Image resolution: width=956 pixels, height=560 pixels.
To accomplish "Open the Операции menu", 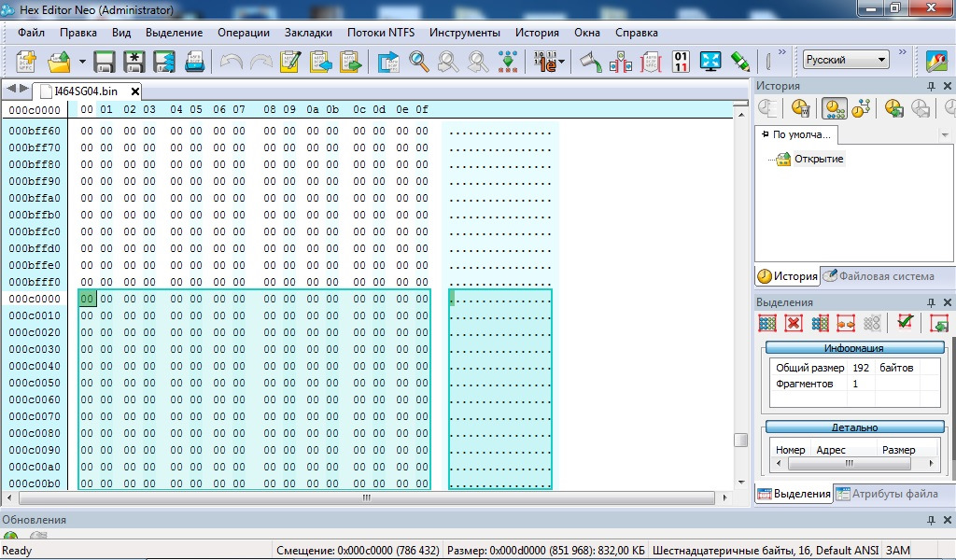I will pyautogui.click(x=244, y=33).
